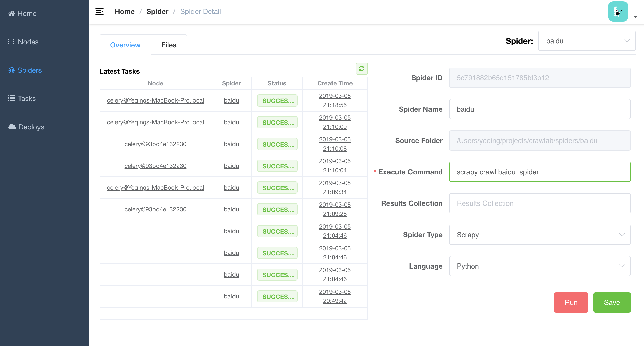This screenshot has height=346, width=644.
Task: Click the user avatar icon at top right
Action: point(618,12)
